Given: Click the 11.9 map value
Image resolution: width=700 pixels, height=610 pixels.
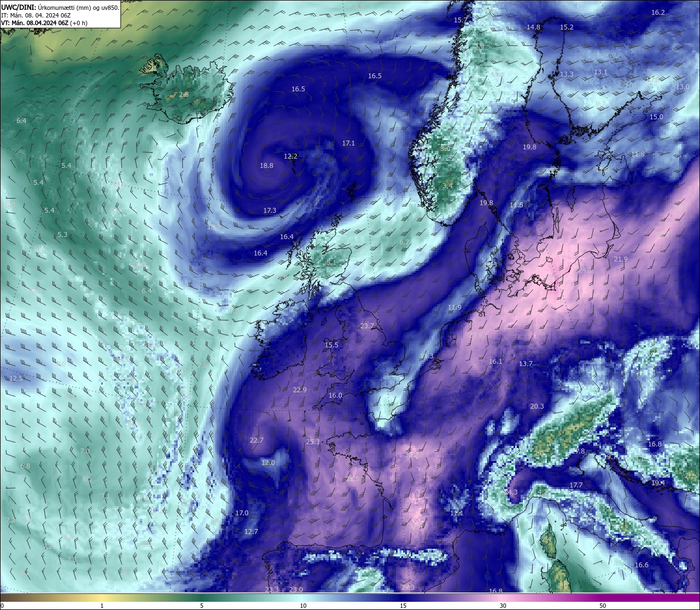Looking at the screenshot, I should click(x=454, y=307).
